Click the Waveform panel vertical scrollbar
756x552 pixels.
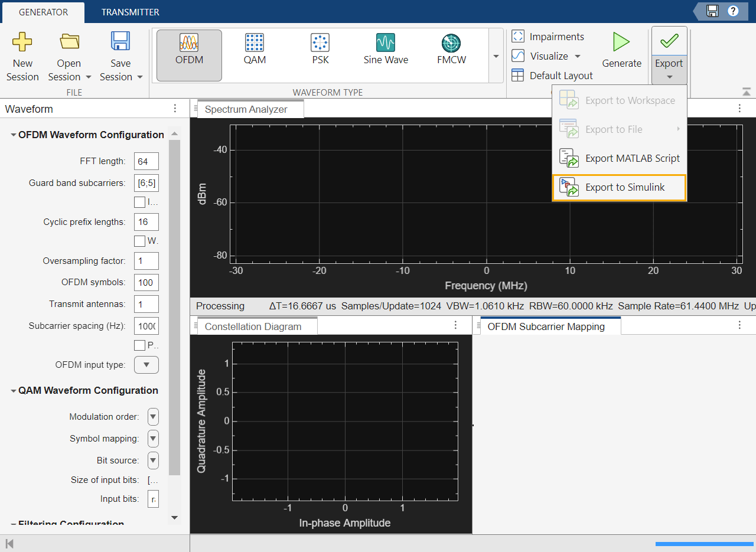[174, 307]
